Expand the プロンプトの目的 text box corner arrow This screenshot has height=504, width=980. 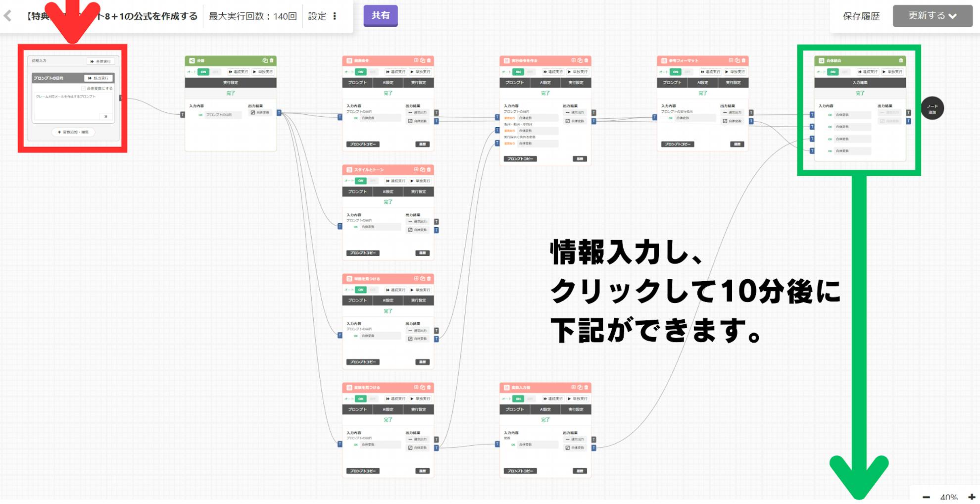coord(106,116)
